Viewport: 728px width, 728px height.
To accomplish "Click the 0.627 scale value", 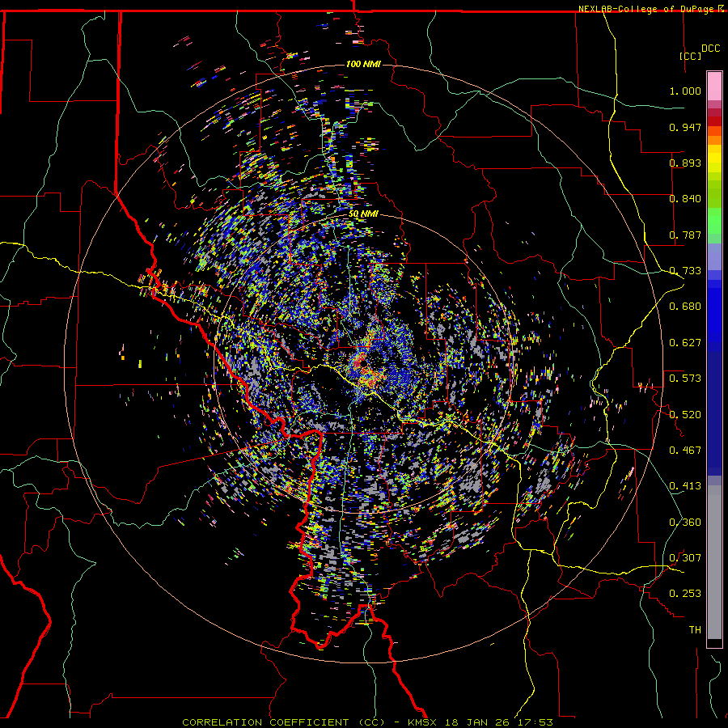I will point(685,343).
